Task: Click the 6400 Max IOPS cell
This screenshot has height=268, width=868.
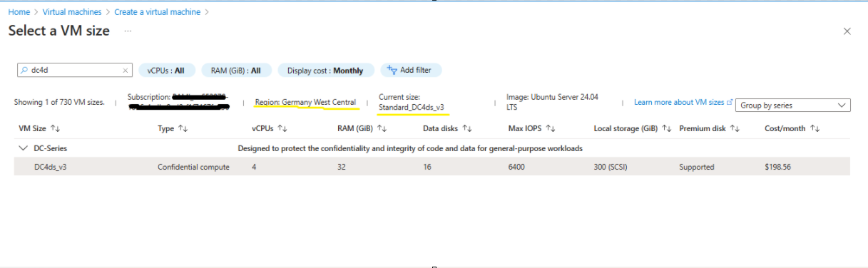Action: coord(516,167)
